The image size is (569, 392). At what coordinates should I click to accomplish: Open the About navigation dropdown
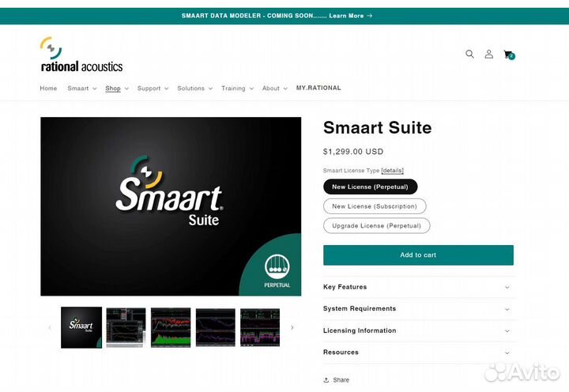(x=275, y=89)
